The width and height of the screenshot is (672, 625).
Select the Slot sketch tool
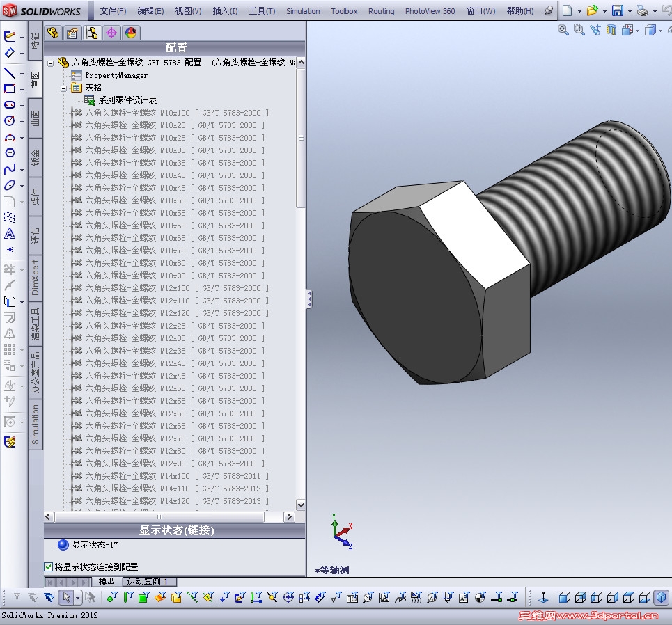click(x=10, y=105)
